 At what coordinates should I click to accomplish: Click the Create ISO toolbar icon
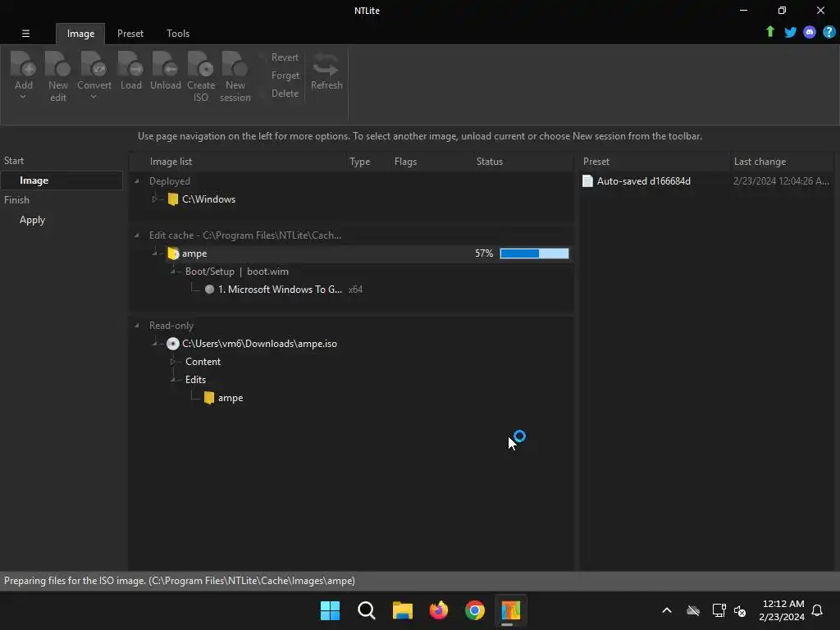coord(201,64)
